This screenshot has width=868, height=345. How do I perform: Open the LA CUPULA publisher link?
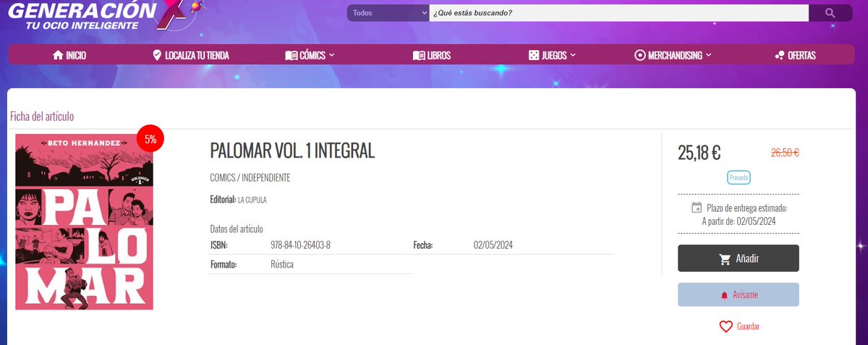click(252, 200)
